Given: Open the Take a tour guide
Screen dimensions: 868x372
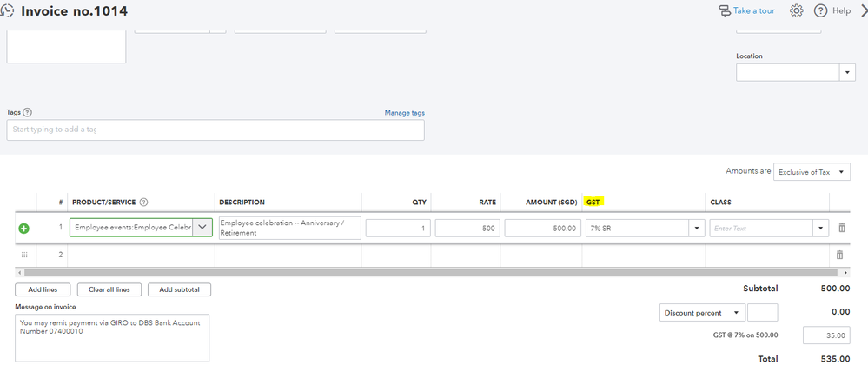Looking at the screenshot, I should [746, 10].
